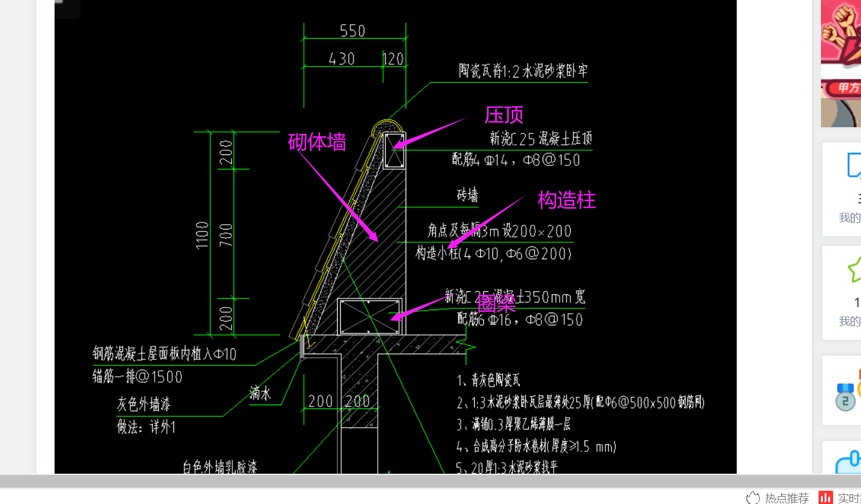
Task: Click the rebar note 配筋6Φ16，Φ8@150
Action: [x=520, y=319]
